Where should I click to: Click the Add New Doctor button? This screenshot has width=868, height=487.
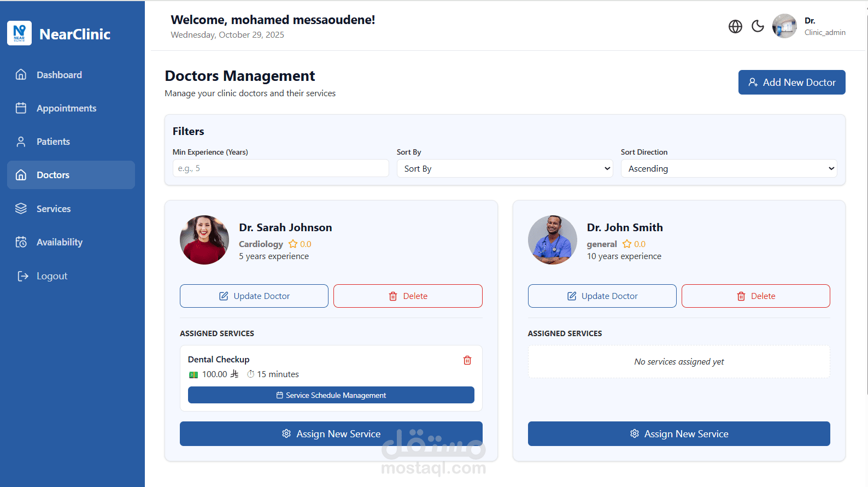click(x=791, y=82)
